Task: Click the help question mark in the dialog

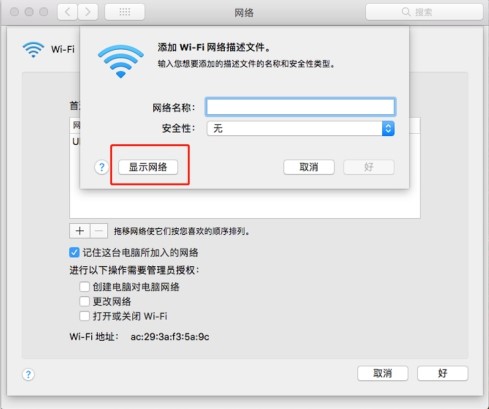Action: [102, 167]
